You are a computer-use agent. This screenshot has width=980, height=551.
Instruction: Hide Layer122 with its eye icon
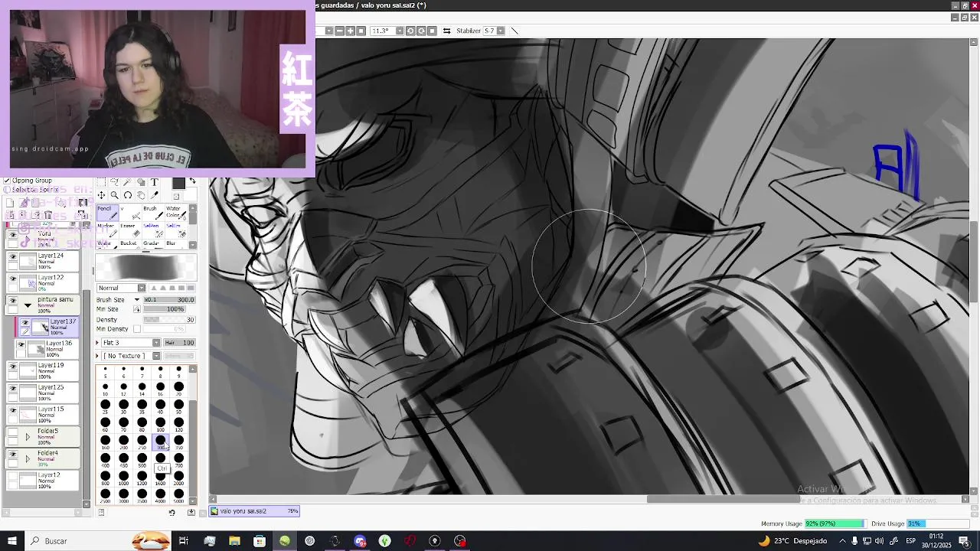click(x=12, y=280)
